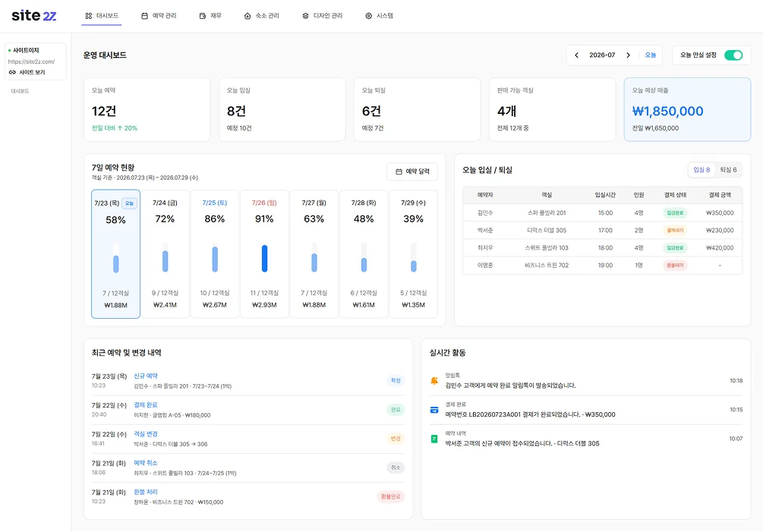Click the 확정 status badge
Viewport: 763px width, 532px height.
coord(396,381)
